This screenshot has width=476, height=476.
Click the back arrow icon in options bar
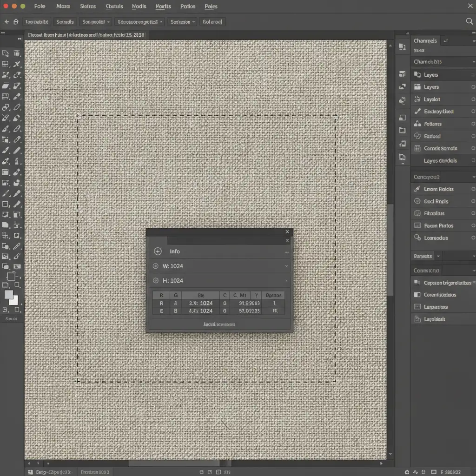(7, 21)
